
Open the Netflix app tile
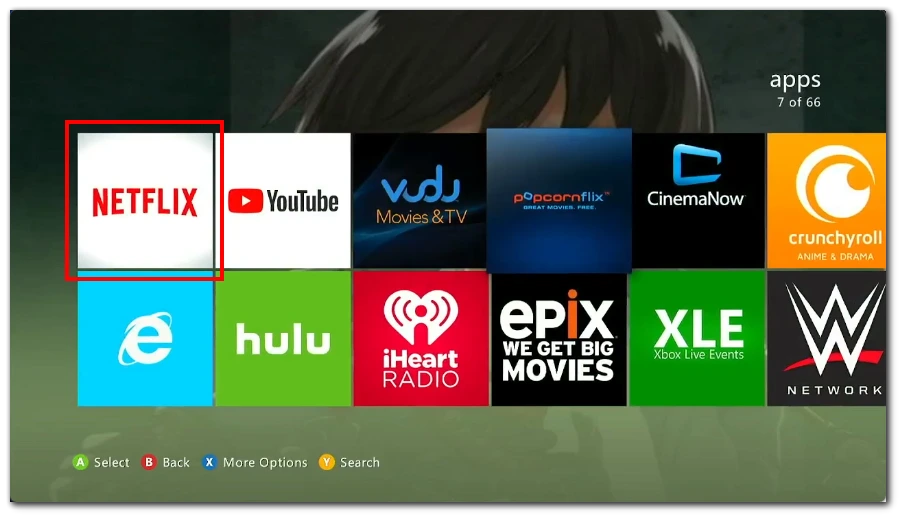pos(145,201)
